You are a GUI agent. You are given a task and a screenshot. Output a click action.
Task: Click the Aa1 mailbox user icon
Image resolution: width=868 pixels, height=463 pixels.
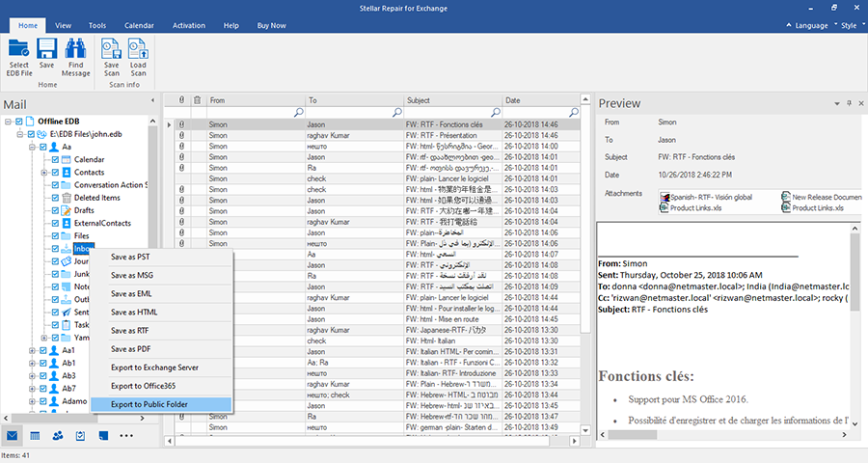pyautogui.click(x=54, y=350)
